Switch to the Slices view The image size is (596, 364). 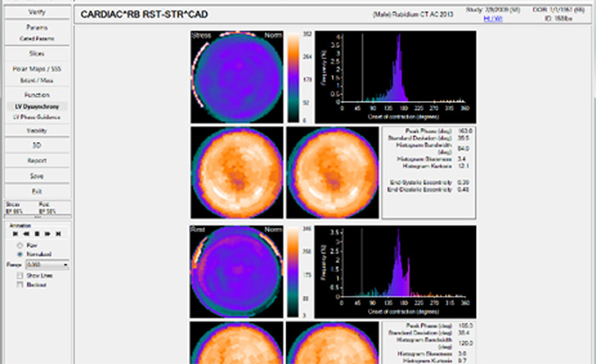(x=36, y=53)
